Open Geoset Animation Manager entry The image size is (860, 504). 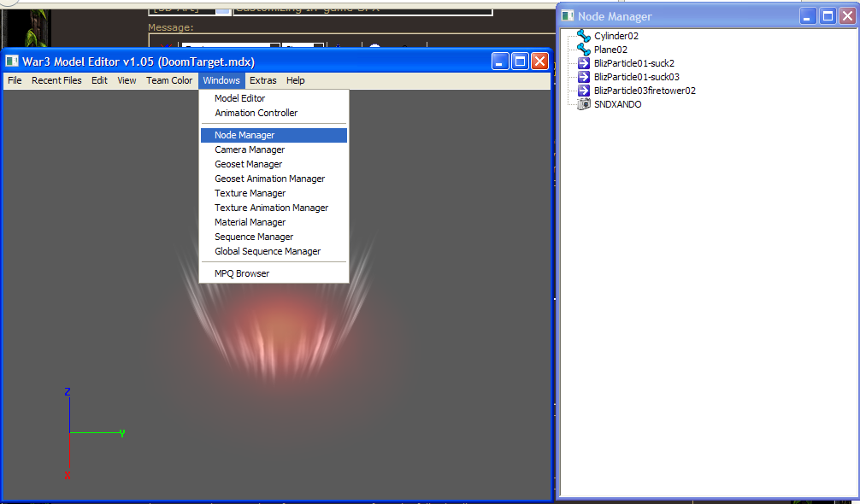pos(274,179)
